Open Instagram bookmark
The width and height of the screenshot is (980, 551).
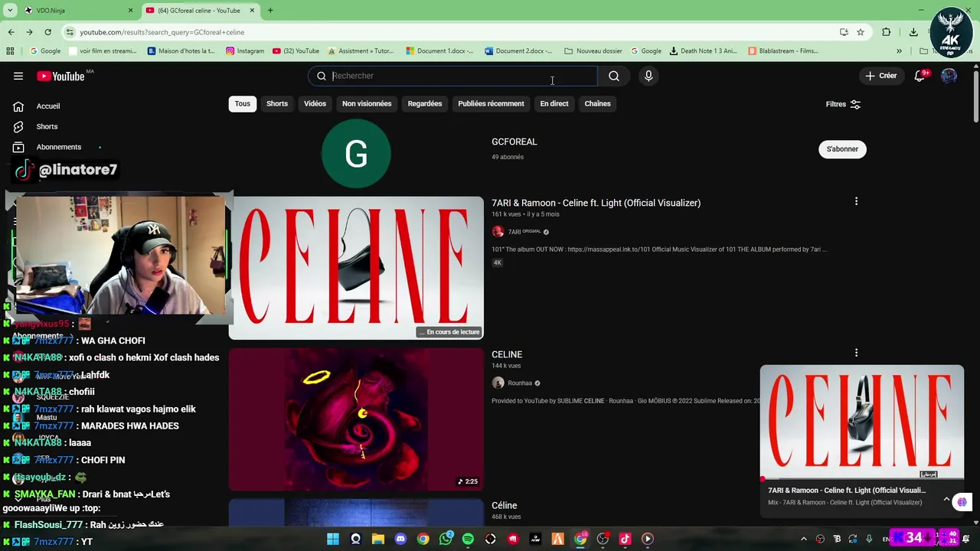pos(245,51)
